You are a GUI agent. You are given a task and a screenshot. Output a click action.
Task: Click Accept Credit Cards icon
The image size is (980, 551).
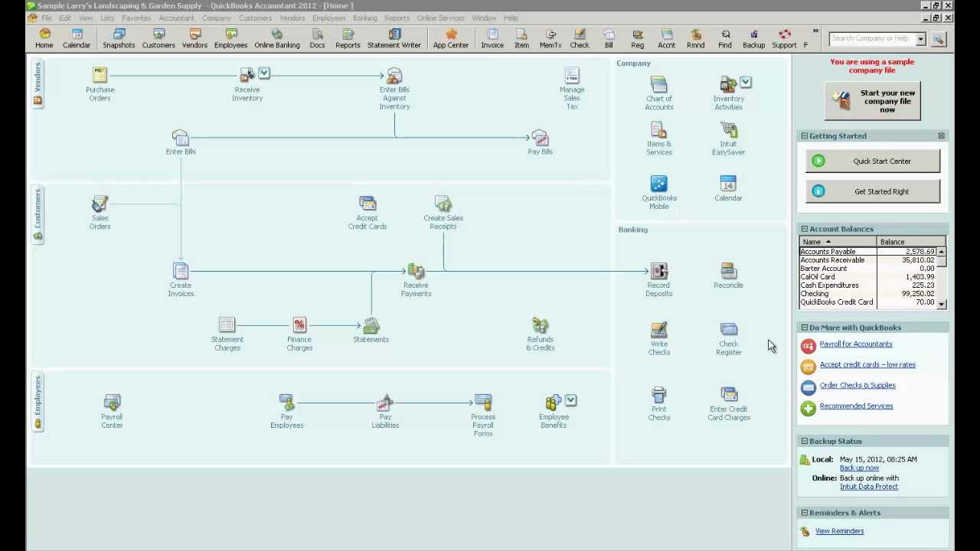tap(367, 204)
